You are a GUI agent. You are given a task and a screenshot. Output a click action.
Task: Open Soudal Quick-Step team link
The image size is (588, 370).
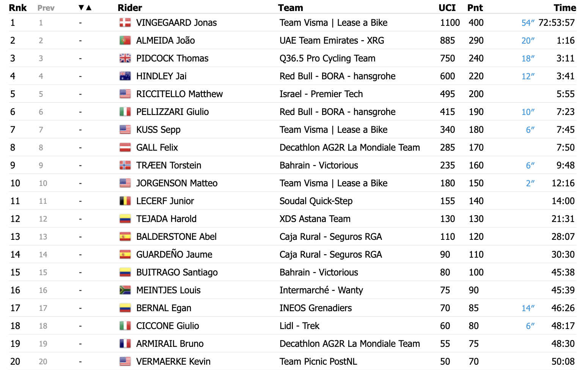pos(316,201)
